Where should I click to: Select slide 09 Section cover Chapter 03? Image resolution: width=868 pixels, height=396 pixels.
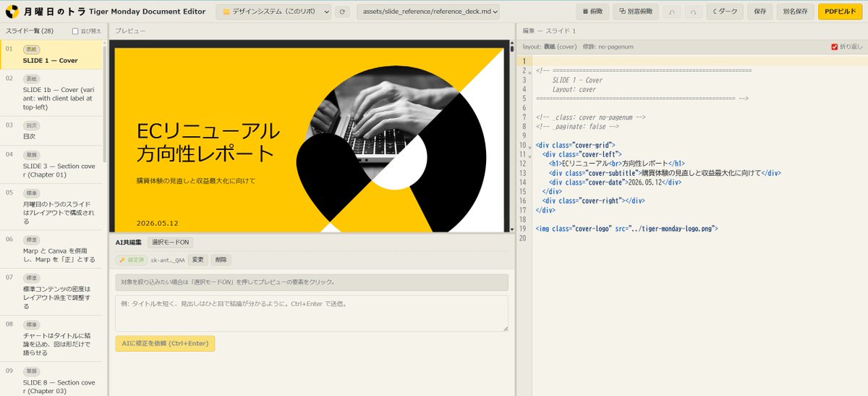click(51, 379)
